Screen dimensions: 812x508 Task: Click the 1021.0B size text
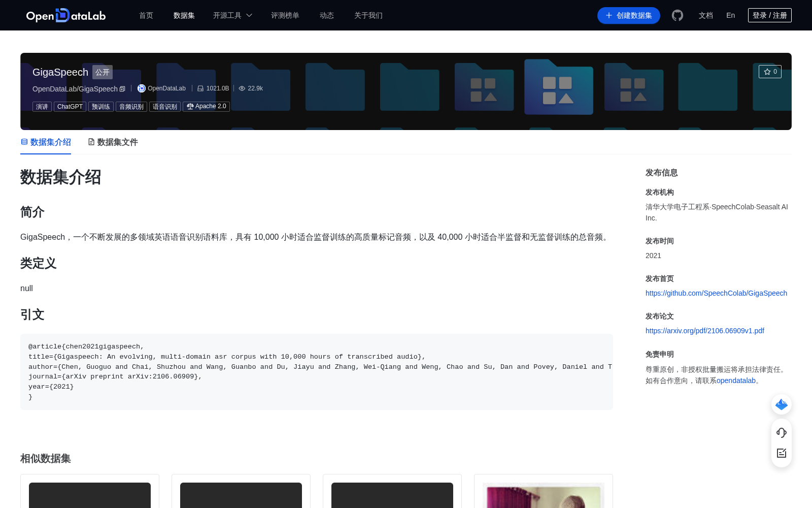(218, 88)
